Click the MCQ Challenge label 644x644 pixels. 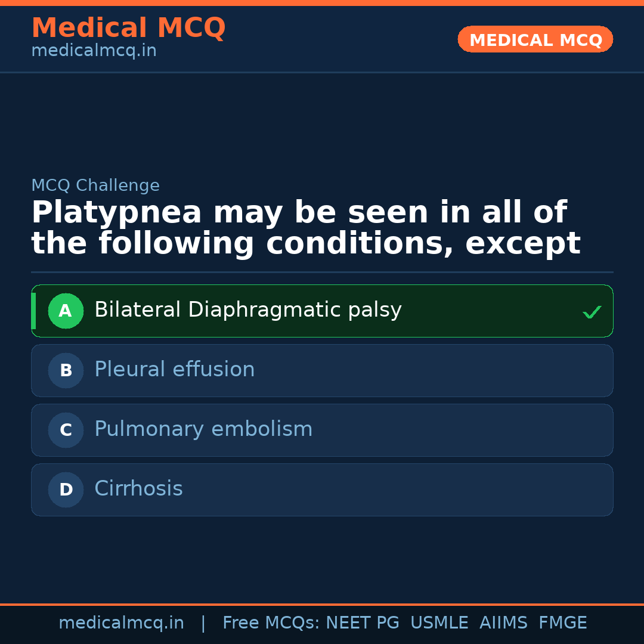[x=95, y=185]
